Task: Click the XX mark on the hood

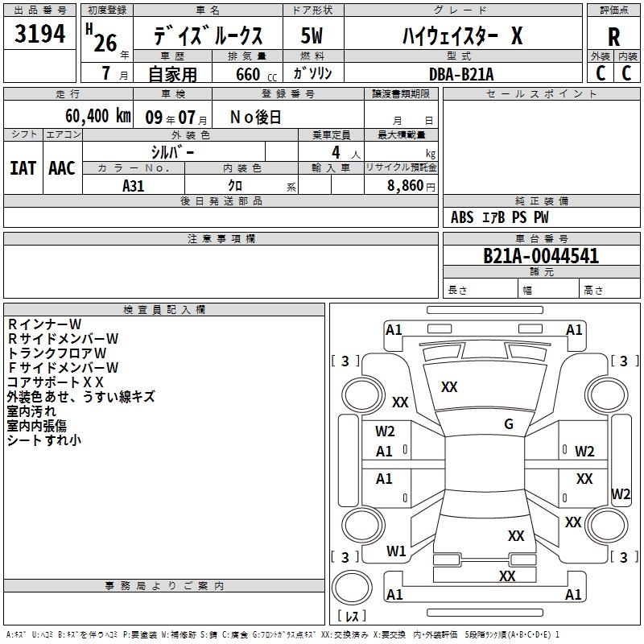Action: click(x=449, y=387)
